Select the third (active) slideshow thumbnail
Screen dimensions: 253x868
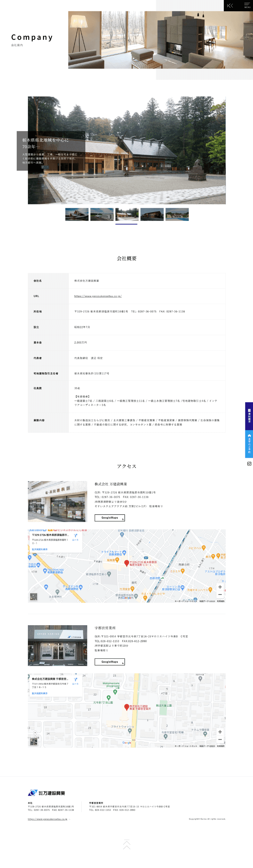point(127,214)
